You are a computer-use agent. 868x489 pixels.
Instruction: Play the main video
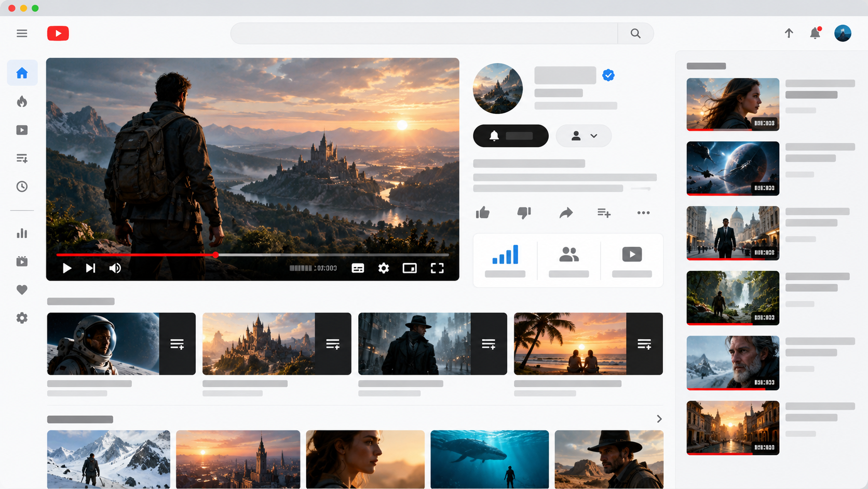[x=67, y=268]
